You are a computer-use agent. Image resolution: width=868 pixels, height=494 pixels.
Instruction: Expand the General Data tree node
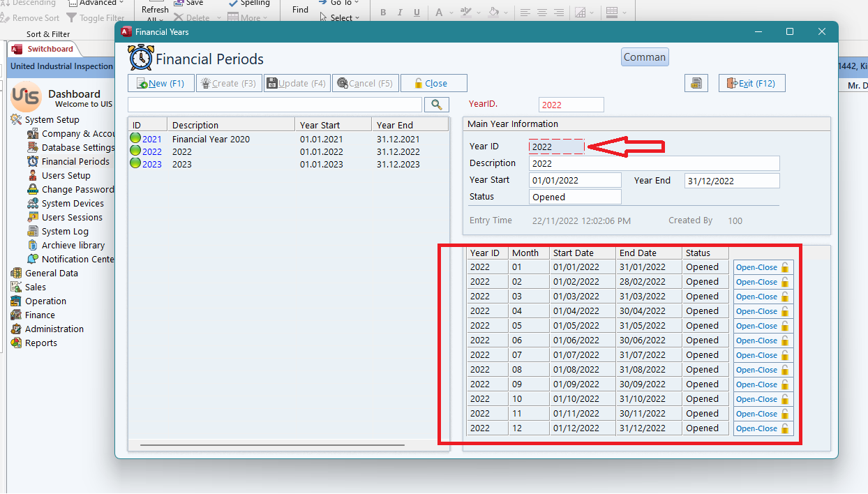click(x=51, y=274)
